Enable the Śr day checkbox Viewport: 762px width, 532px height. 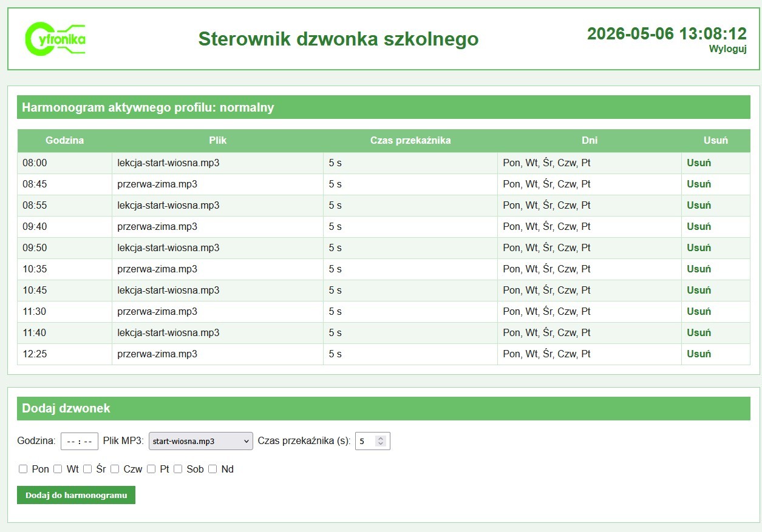point(87,469)
